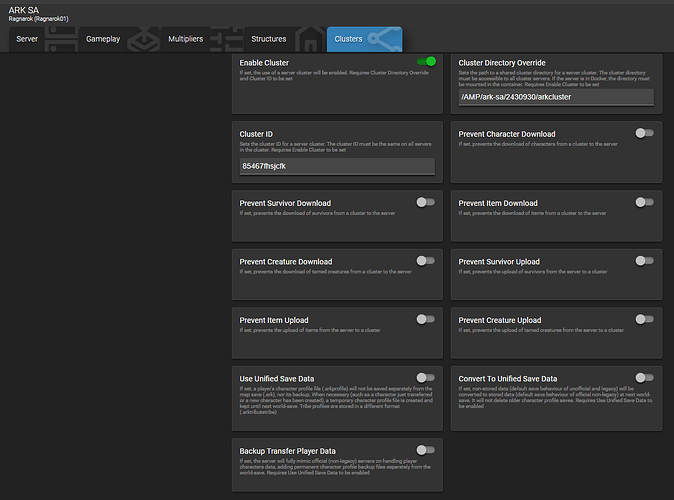Click the Cluster Directory Override heading
The width and height of the screenshot is (674, 500).
[x=502, y=63]
